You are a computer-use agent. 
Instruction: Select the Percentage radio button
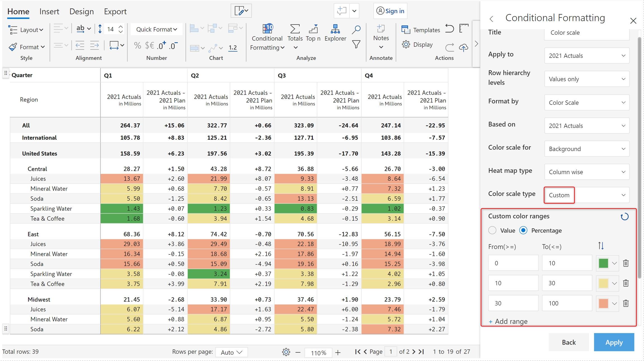[x=523, y=230]
